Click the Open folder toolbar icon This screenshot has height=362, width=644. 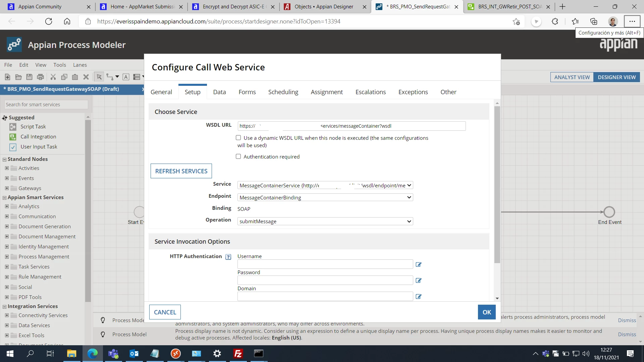pos(18,77)
